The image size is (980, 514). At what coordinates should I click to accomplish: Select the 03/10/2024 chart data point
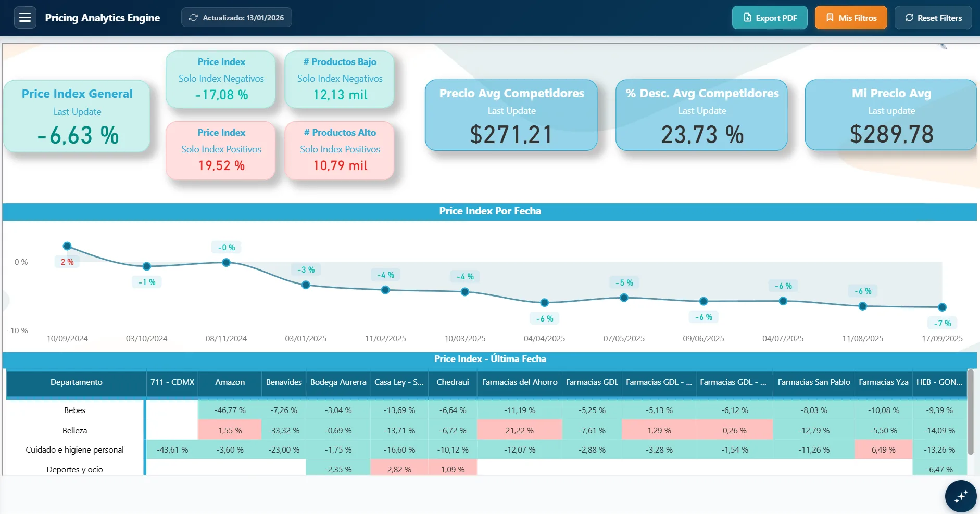point(147,266)
